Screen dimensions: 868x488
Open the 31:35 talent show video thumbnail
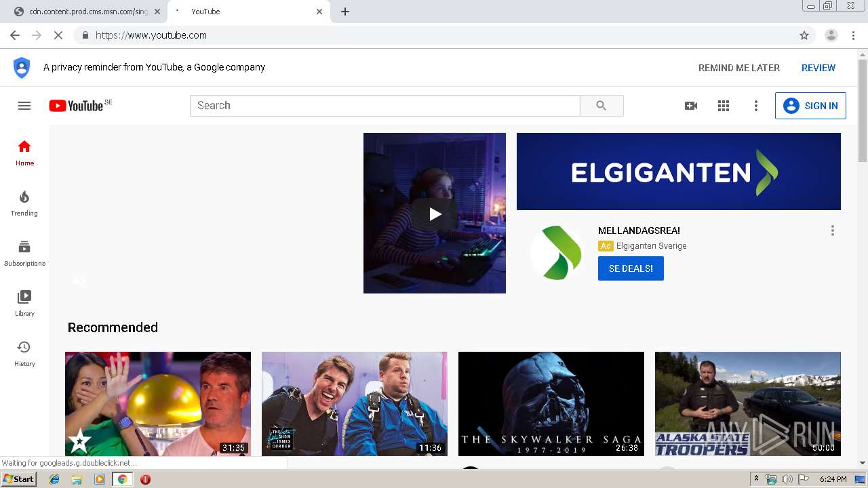pyautogui.click(x=158, y=404)
